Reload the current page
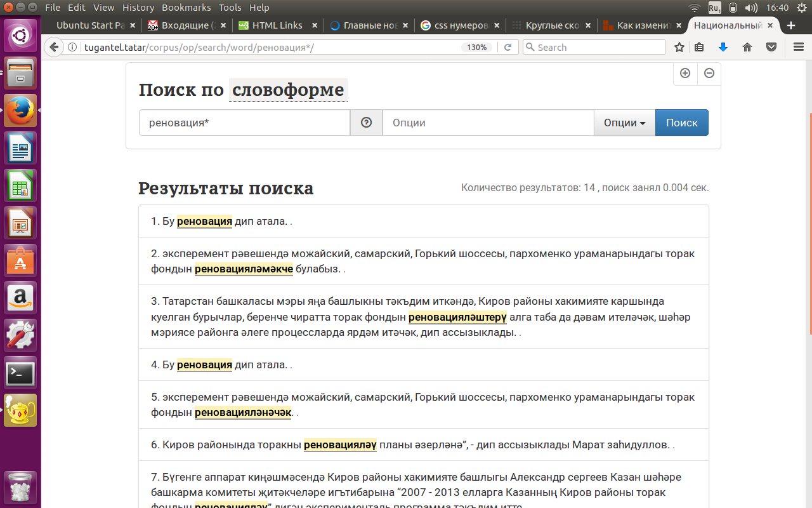The width and height of the screenshot is (812, 508). coord(508,47)
